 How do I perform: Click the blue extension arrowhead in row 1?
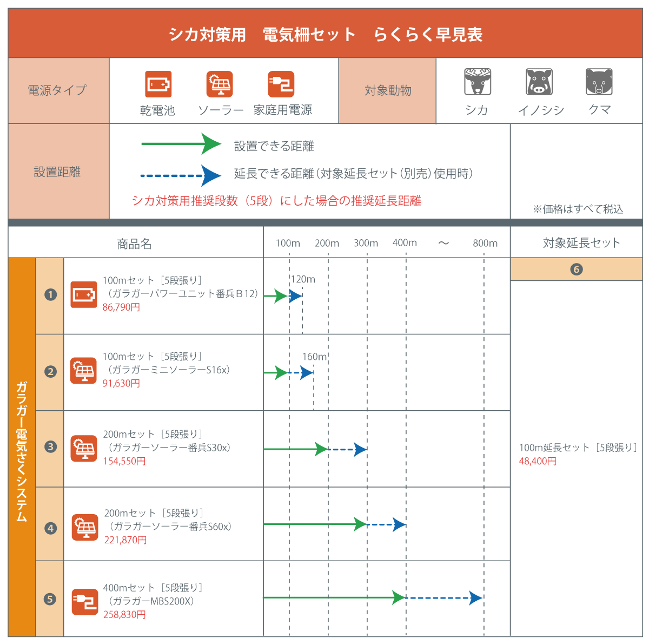(295, 296)
